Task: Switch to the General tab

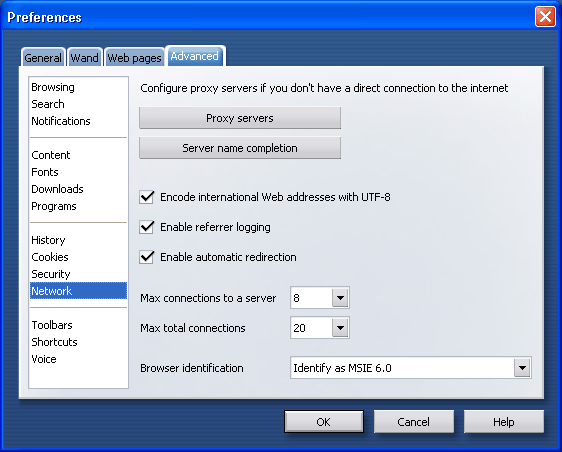Action: [x=43, y=57]
